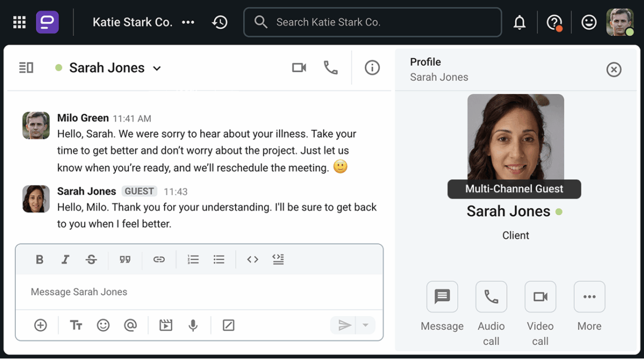This screenshot has width=644, height=359.
Task: Insert a link in message
Action: pyautogui.click(x=159, y=260)
